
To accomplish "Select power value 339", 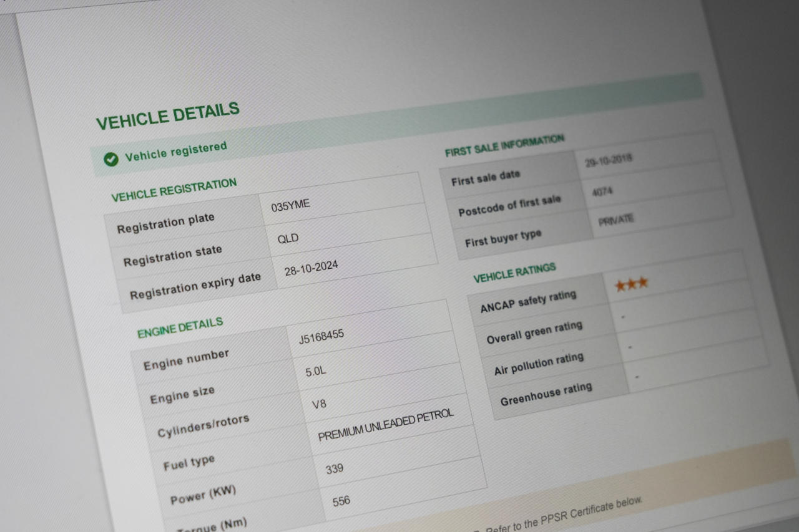I will pos(335,468).
